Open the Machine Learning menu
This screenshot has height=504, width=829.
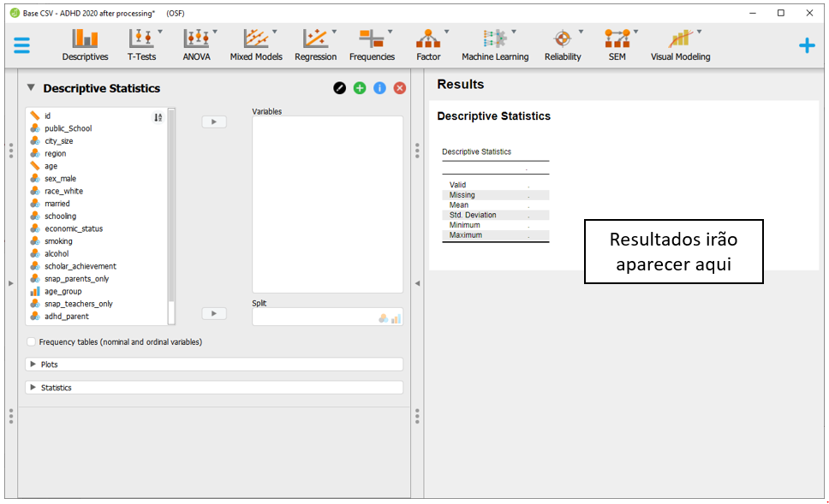(x=495, y=44)
